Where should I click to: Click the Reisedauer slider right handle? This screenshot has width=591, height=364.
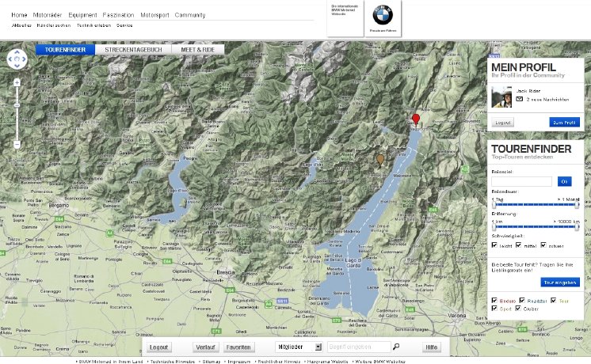[x=577, y=205]
